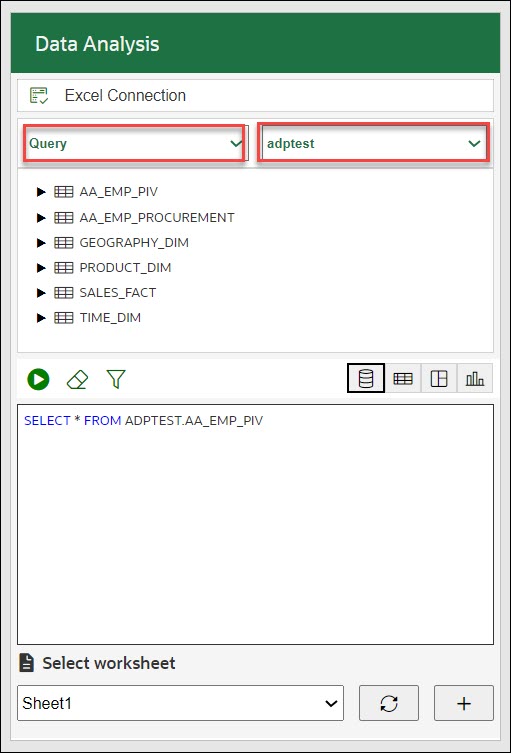Switch to the pivot layout view icon
The width and height of the screenshot is (511, 753).
pos(439,378)
